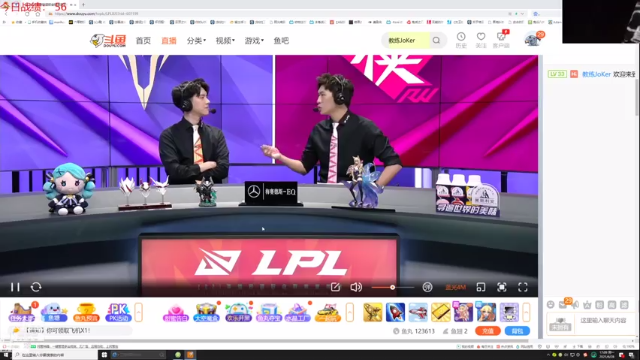Viewport: 640px width, 360px height.
Task: Switch to mini-window player mode
Action: pos(481,287)
